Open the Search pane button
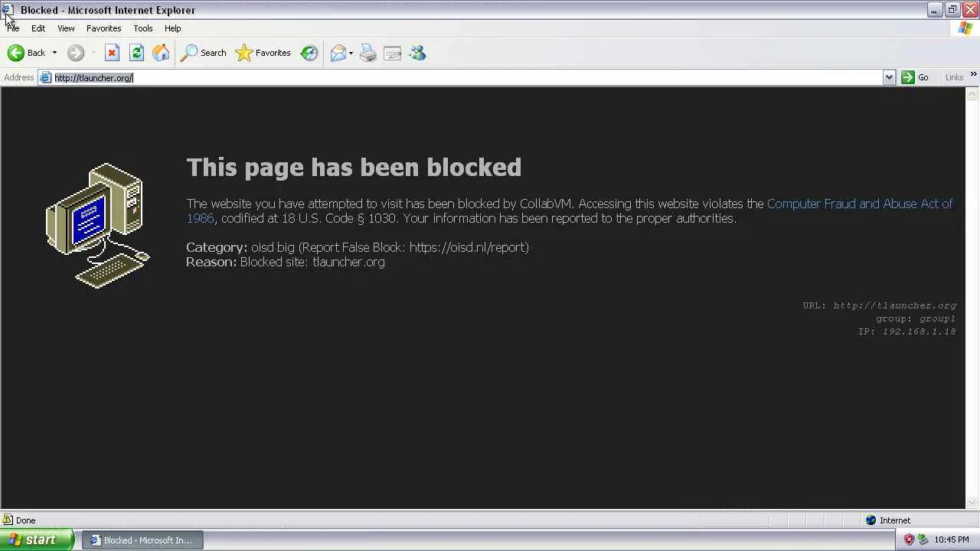Viewport: 980px width, 551px height. [204, 53]
